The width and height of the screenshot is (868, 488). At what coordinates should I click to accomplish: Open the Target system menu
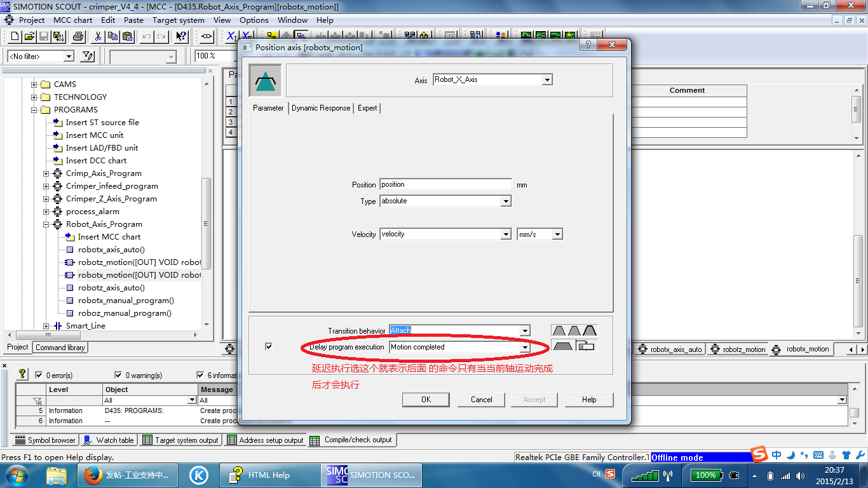pyautogui.click(x=179, y=20)
